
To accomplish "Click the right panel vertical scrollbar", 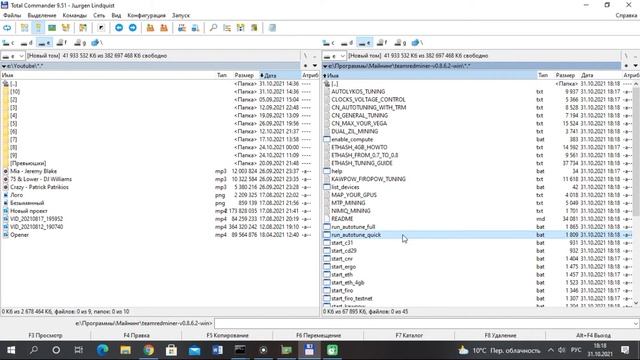I will coord(636,193).
